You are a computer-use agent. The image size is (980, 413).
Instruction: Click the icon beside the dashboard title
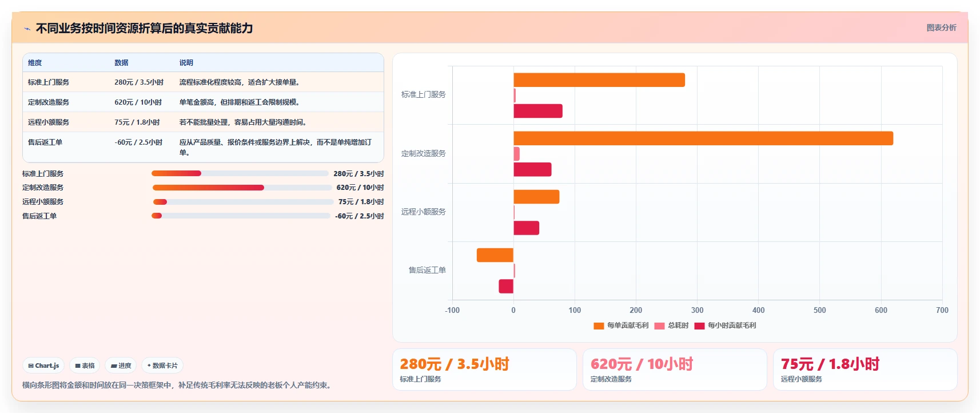click(27, 29)
